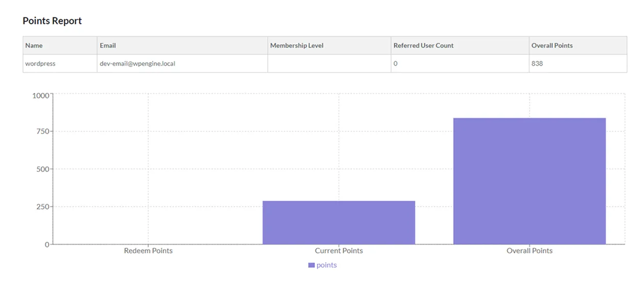Click the wordpress name cell
This screenshot has height=293, width=644.
[x=60, y=64]
